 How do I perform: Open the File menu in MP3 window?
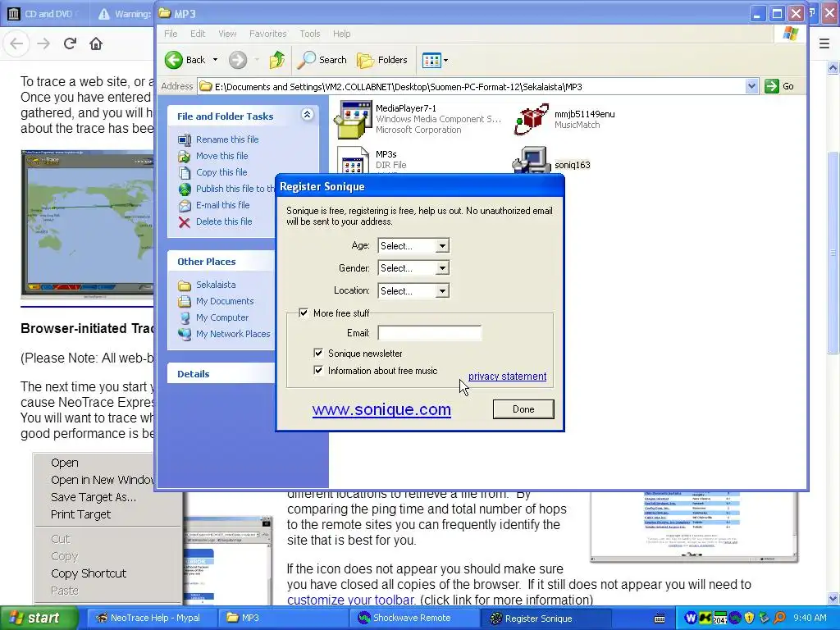171,34
